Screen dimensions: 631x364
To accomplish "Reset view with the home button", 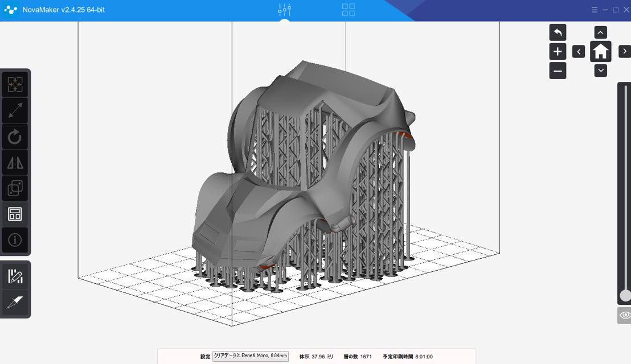I will pyautogui.click(x=600, y=52).
